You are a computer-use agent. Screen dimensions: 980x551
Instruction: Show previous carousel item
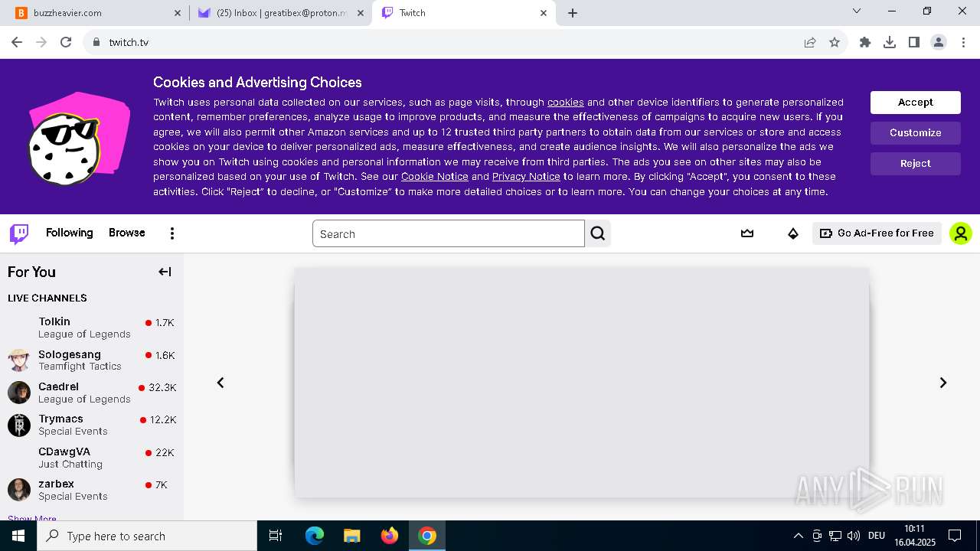coord(220,383)
